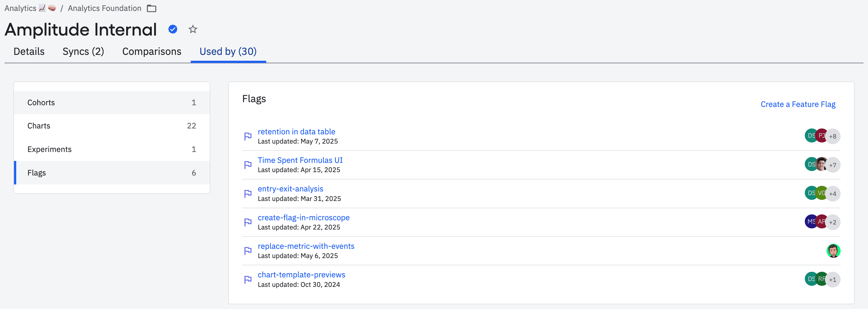The image size is (868, 309).
Task: Click the replace-metric-with-events owner avatar
Action: pos(833,251)
